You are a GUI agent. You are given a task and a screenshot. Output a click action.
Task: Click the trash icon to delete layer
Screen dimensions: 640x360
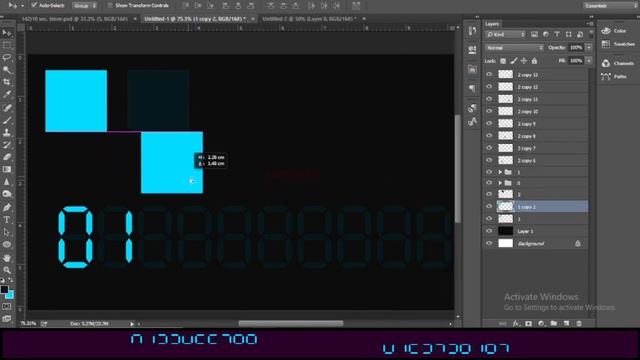(x=579, y=324)
